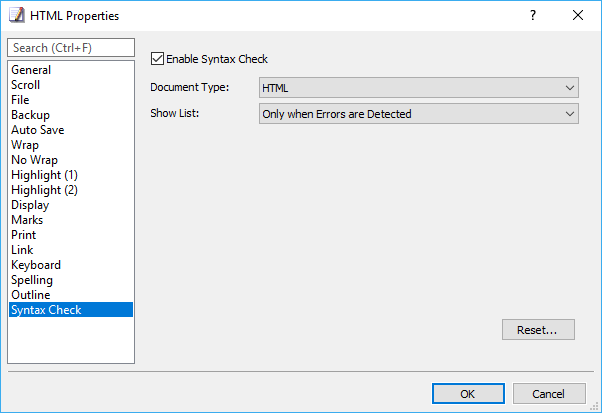Click the Cancel button
This screenshot has height=413, width=602.
click(549, 393)
